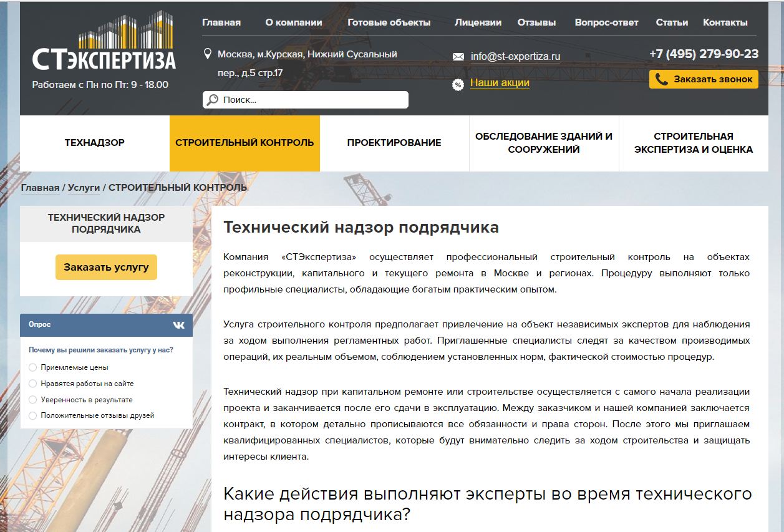Click inside the Поиск search field
The height and width of the screenshot is (532, 784).
pos(306,100)
